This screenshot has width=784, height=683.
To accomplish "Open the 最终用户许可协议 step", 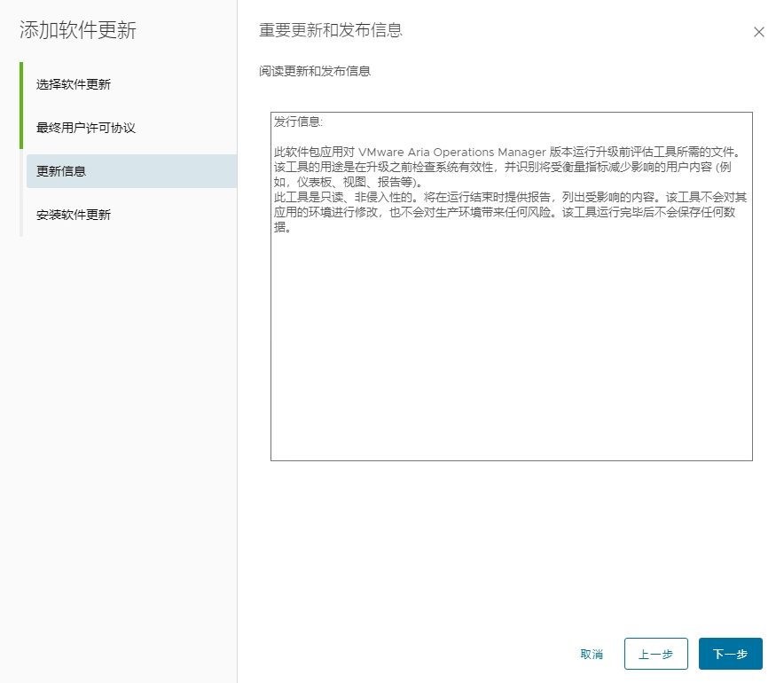I will coord(86,128).
